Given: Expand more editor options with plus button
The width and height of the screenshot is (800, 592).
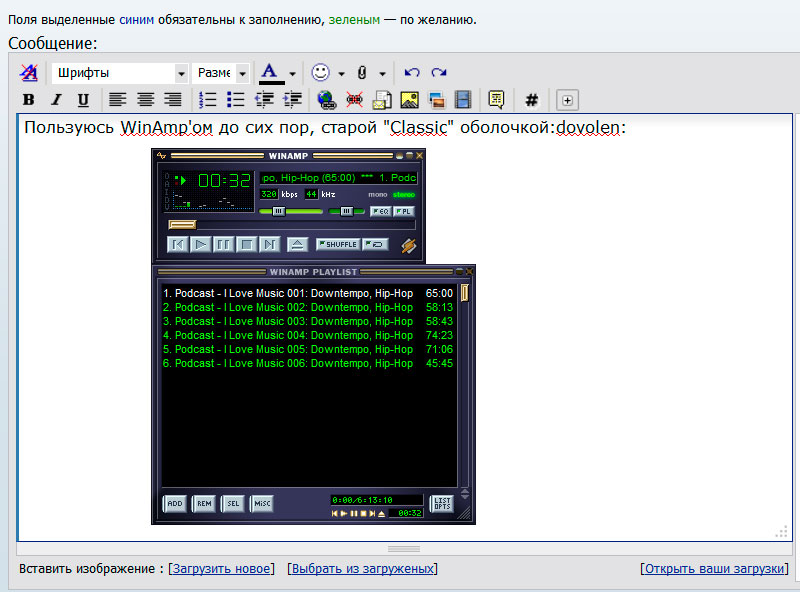Looking at the screenshot, I should (567, 100).
